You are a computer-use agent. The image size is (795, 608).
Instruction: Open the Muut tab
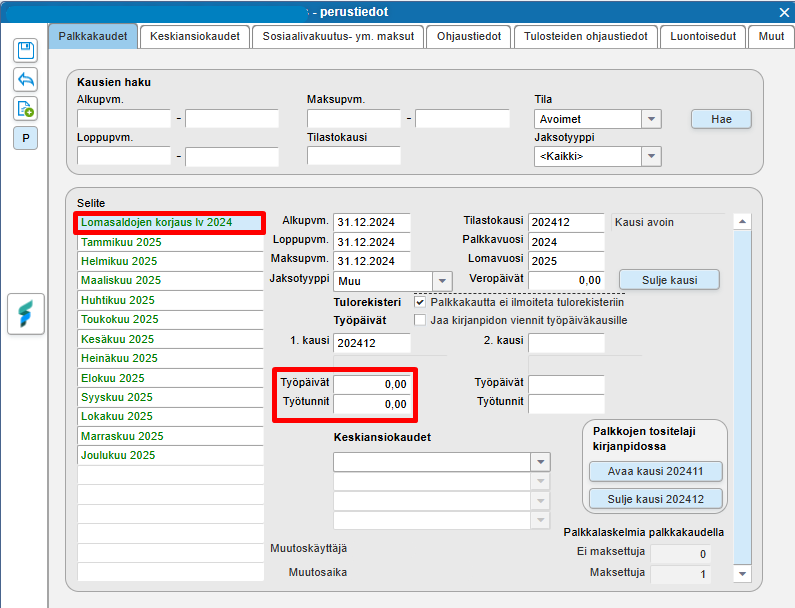[x=771, y=37]
